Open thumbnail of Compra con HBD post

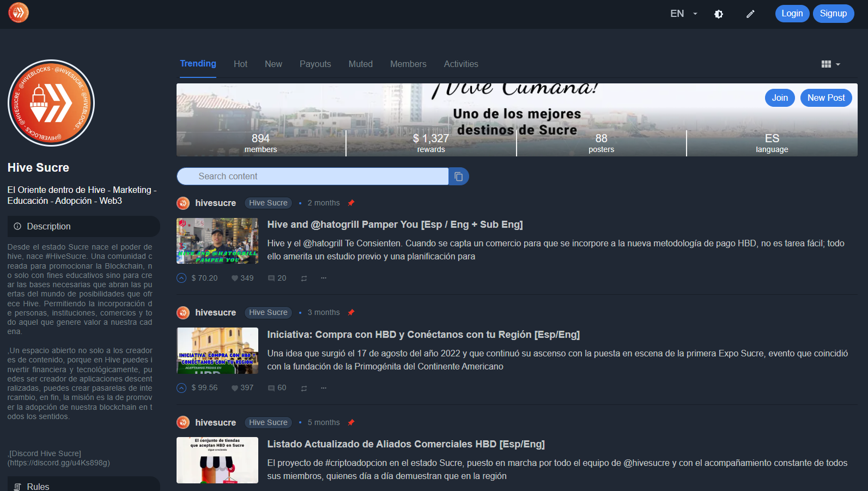pos(217,350)
